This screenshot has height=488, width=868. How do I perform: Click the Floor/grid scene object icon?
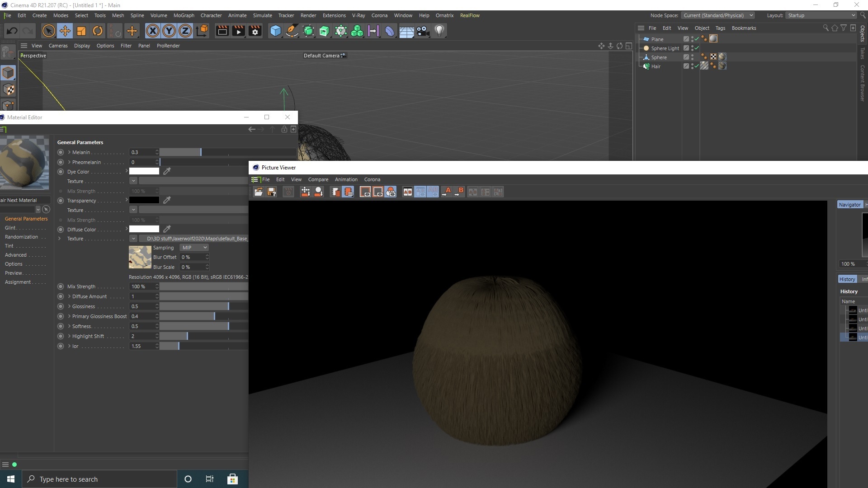click(x=406, y=31)
